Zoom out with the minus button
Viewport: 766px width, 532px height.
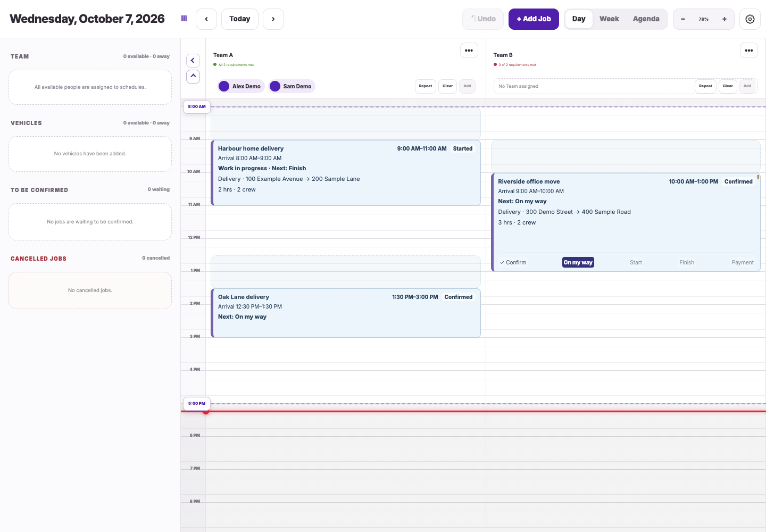tap(683, 19)
